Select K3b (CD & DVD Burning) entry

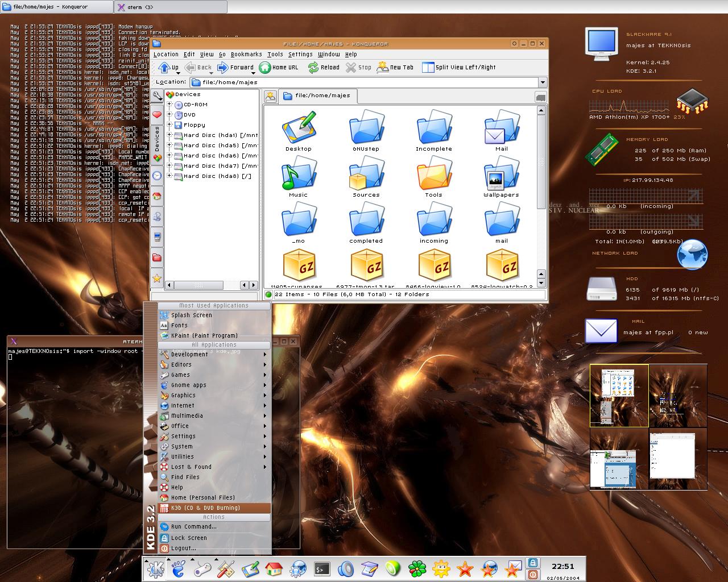214,508
